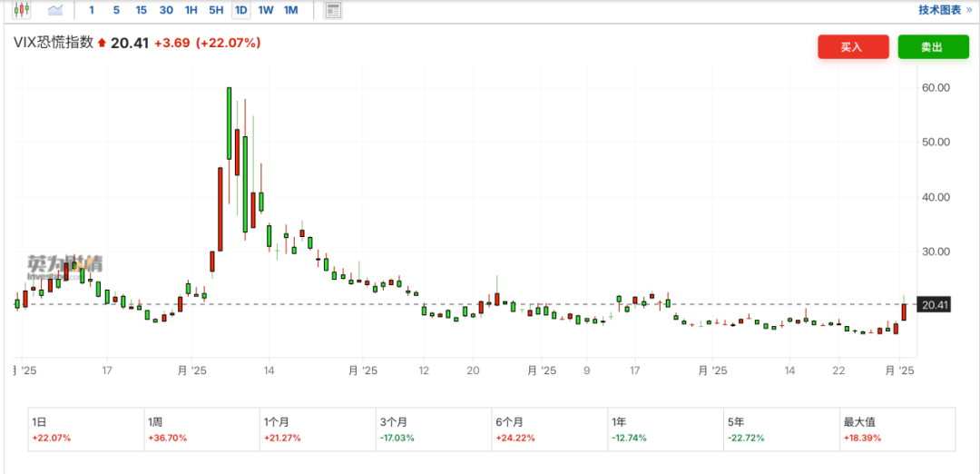The image size is (980, 474).
Task: Click the red up-arrow beside VIX price
Action: (102, 43)
